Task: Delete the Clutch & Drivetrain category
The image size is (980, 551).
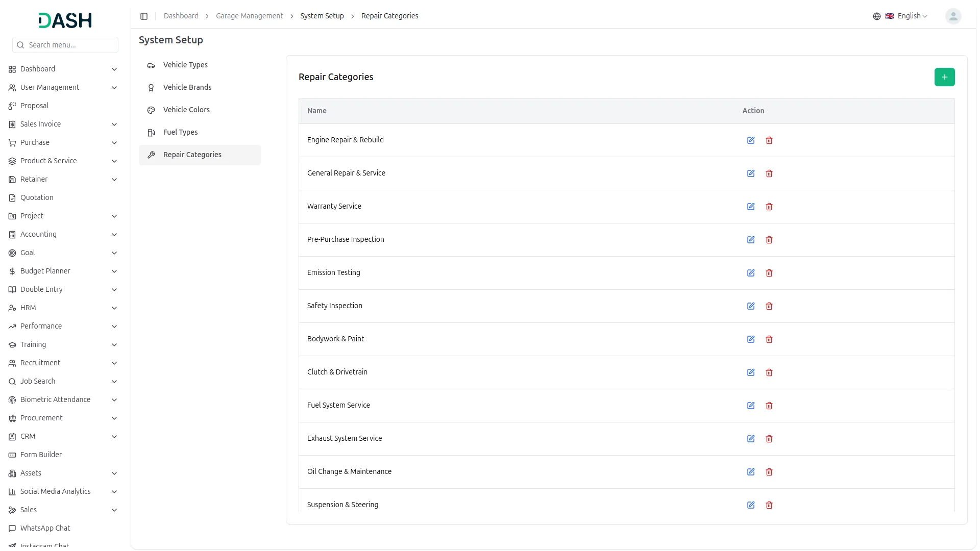Action: (769, 372)
